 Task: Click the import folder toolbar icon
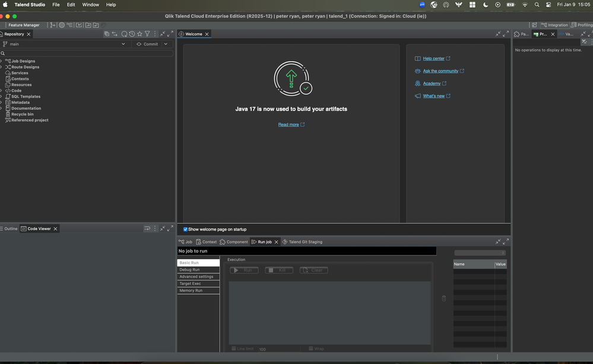96,25
